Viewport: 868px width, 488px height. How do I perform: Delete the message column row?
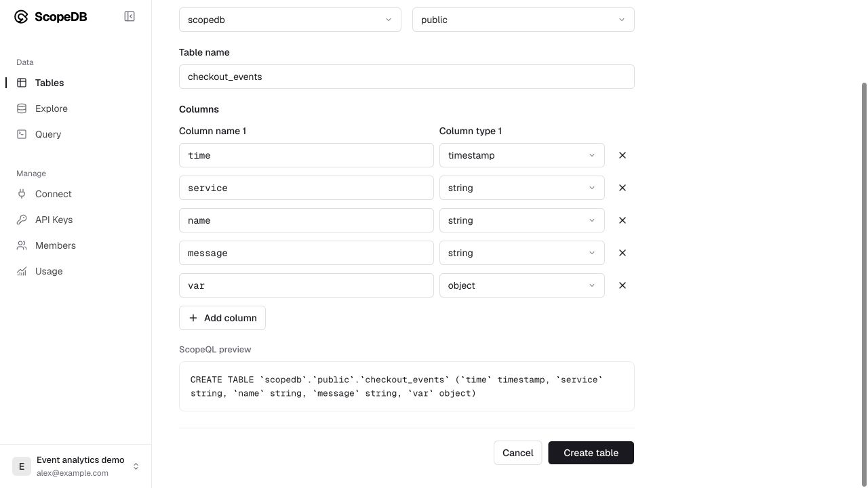click(x=623, y=253)
